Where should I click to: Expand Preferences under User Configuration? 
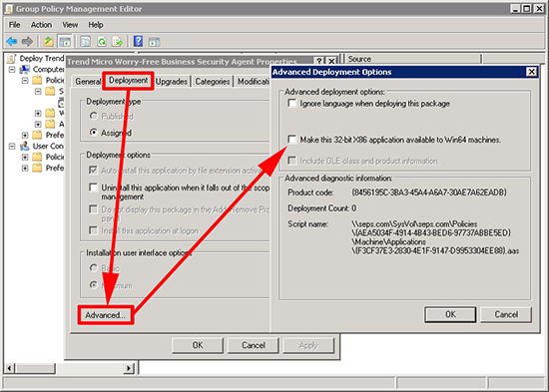25,168
